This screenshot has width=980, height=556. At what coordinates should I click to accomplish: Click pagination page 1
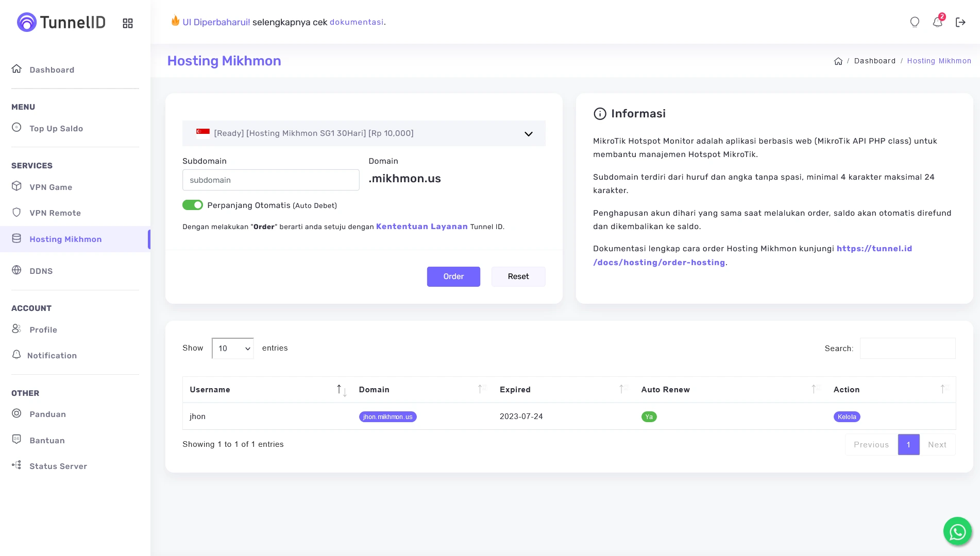coord(908,445)
